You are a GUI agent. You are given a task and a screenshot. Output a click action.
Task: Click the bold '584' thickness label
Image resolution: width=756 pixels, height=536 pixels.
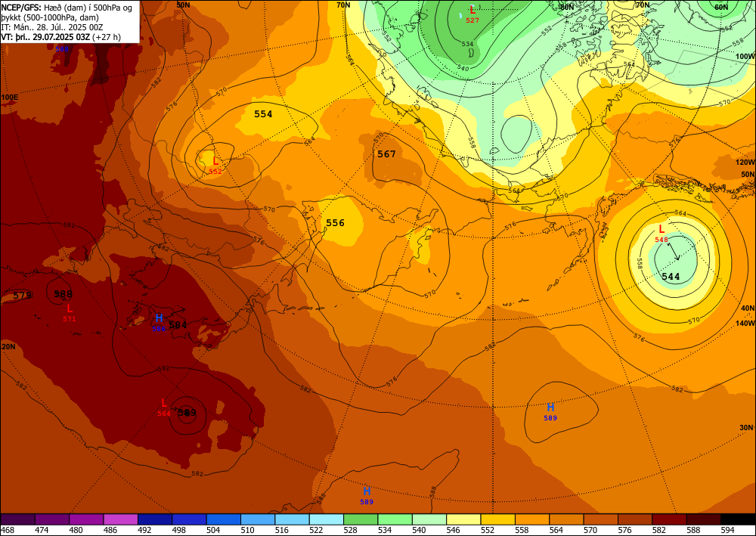click(178, 325)
